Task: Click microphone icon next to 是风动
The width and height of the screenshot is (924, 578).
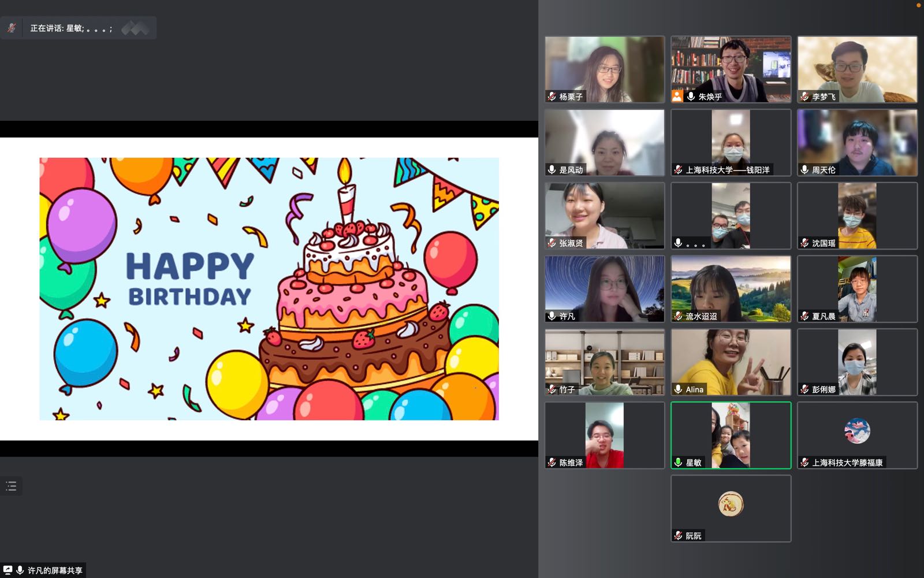Action: 552,169
